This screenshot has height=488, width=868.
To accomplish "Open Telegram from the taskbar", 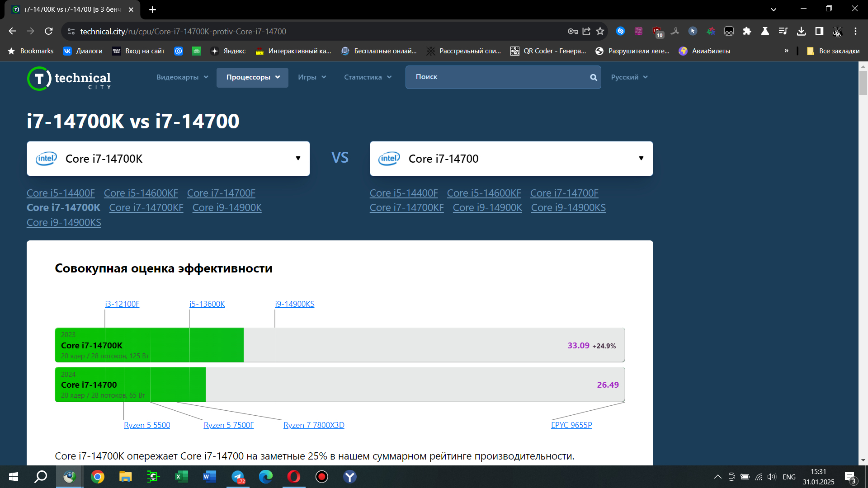I will pyautogui.click(x=238, y=477).
